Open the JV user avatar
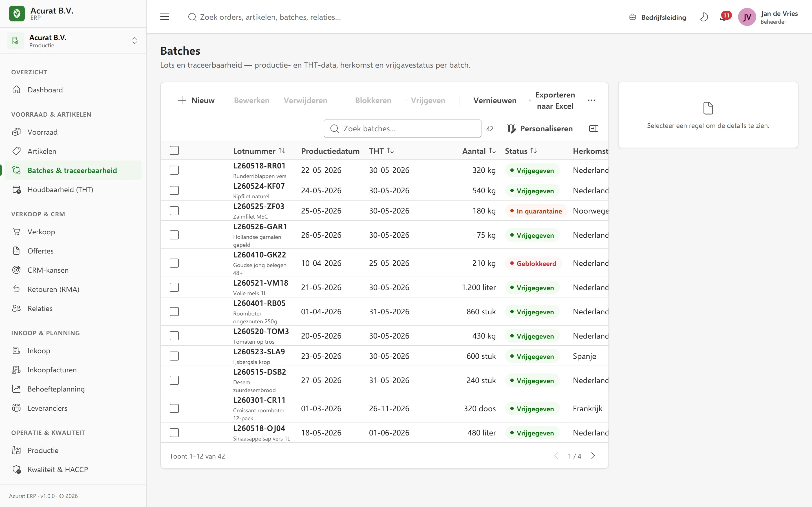 747,17
